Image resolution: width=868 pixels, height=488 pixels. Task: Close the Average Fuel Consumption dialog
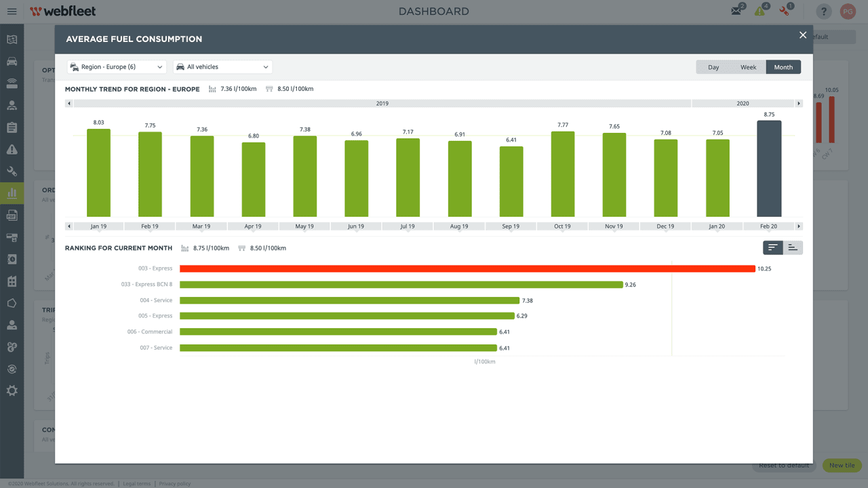coord(803,35)
